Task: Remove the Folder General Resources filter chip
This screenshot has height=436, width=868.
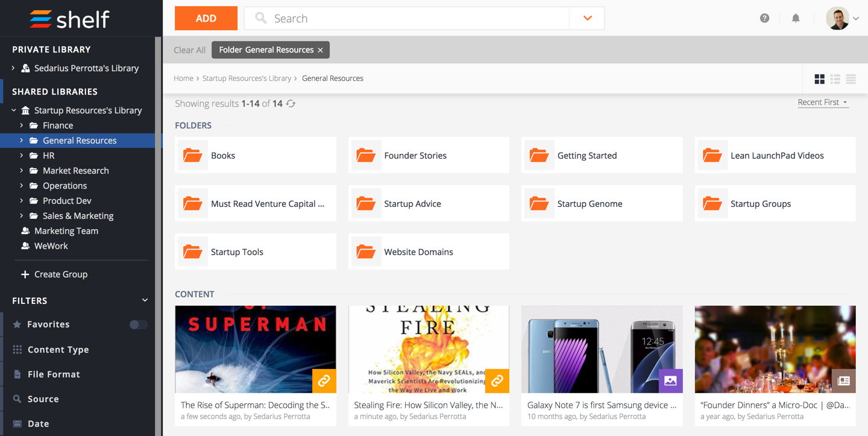Action: tap(320, 50)
